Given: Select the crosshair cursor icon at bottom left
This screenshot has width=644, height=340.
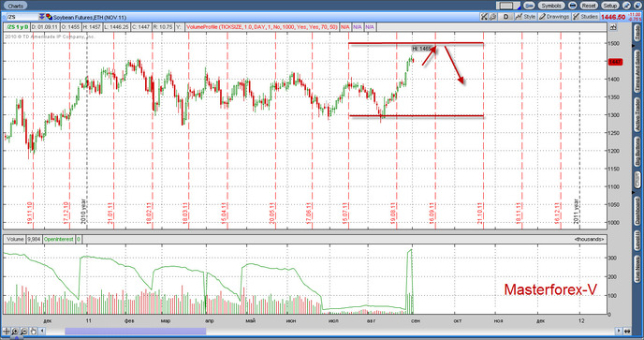Looking at the screenshot, I should coord(7,331).
